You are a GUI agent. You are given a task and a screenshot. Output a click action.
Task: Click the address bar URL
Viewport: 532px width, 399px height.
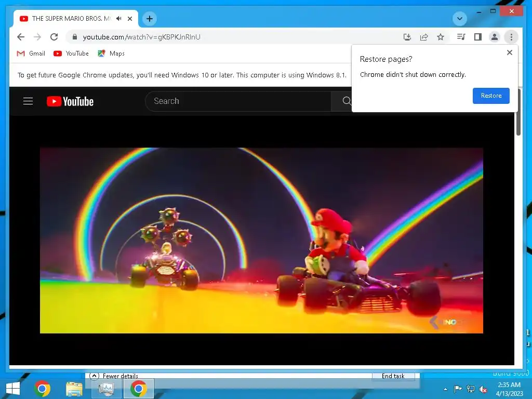click(141, 37)
